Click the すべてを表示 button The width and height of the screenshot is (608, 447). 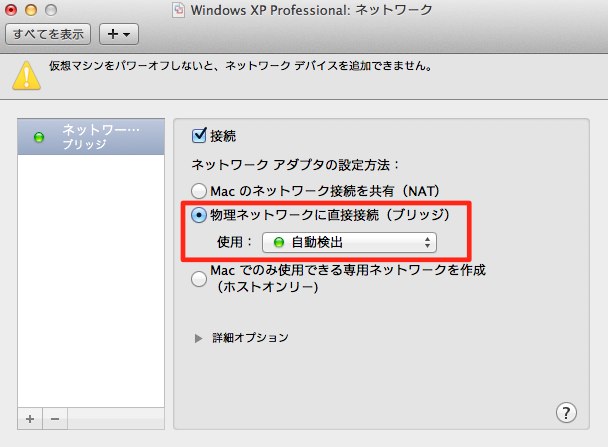tap(48, 34)
